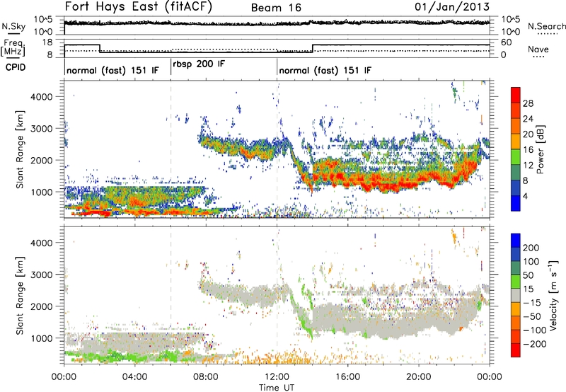Image resolution: width=566 pixels, height=392 pixels.
Task: Click the '12' tick on Power colorbar
Action: [528, 166]
